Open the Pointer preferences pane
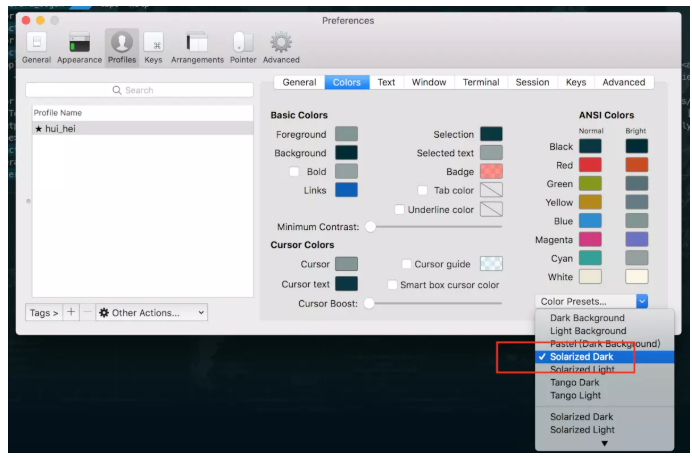This screenshot has width=692, height=458. point(243,46)
